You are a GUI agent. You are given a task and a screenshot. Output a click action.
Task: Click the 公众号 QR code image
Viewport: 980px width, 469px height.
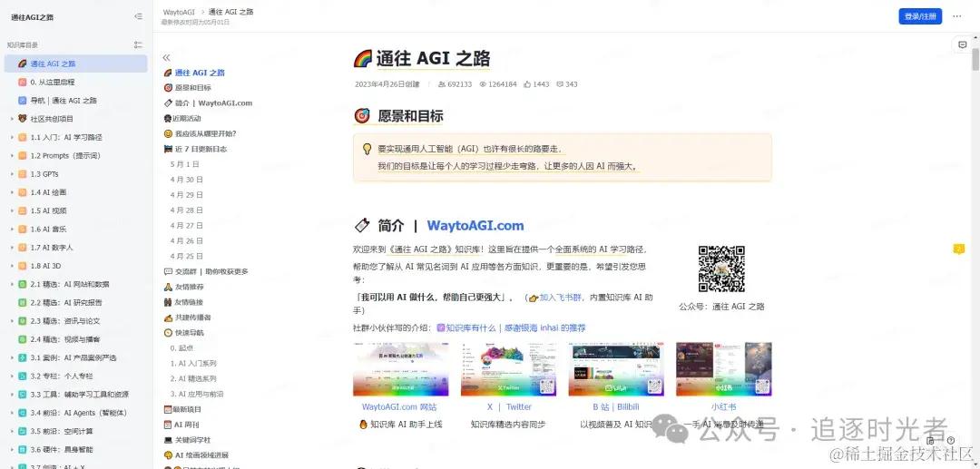point(721,269)
